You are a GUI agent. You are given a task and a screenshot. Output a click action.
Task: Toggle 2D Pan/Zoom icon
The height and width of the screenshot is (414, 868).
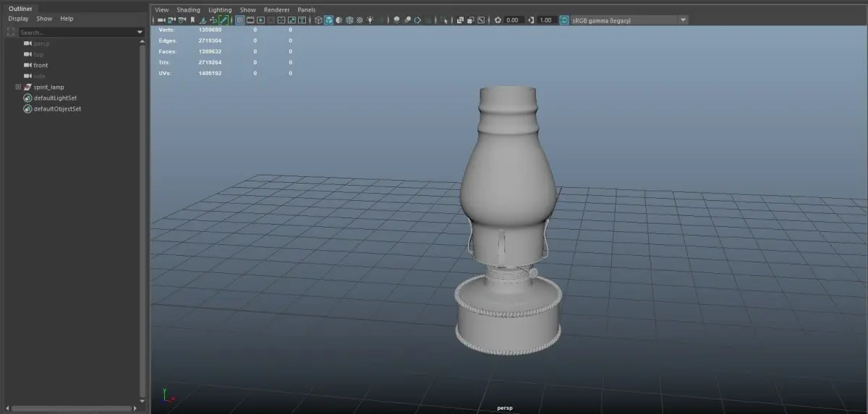[213, 20]
